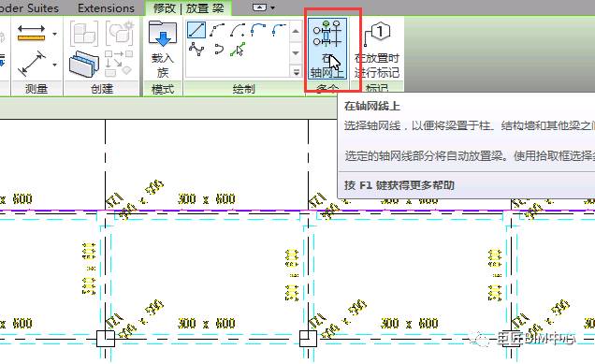Select the Pick Lines tool
595x364 pixels.
(238, 50)
